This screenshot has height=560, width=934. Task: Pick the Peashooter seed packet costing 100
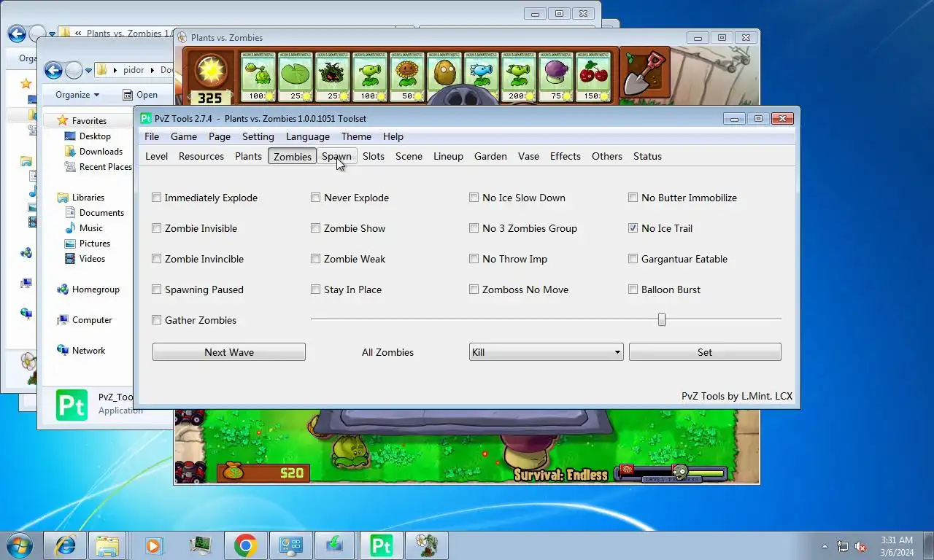point(370,77)
